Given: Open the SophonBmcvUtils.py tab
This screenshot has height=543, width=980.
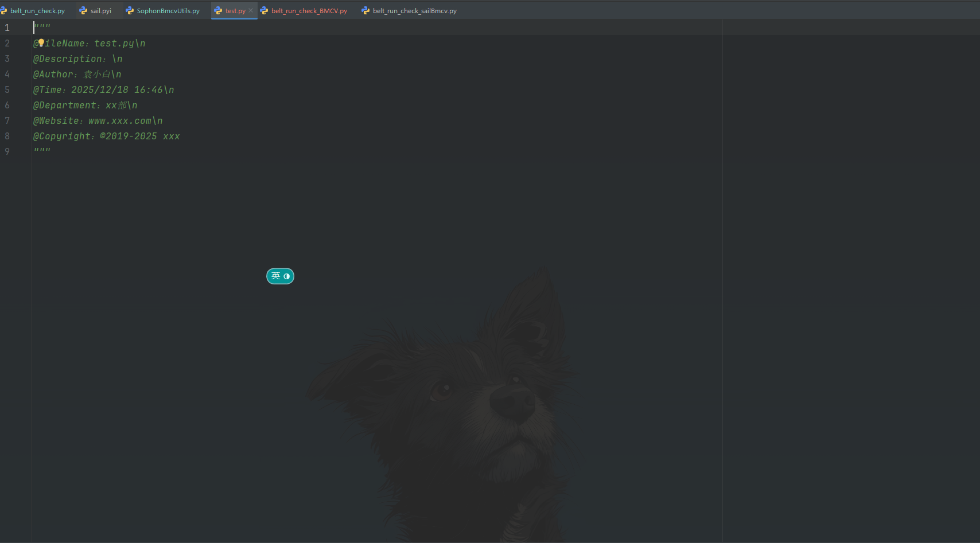Looking at the screenshot, I should coord(163,11).
